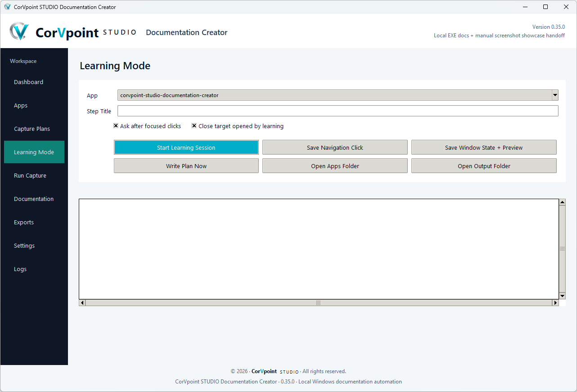Viewport: 577px width, 392px height.
Task: Click the Workspace sidebar label
Action: pos(23,61)
